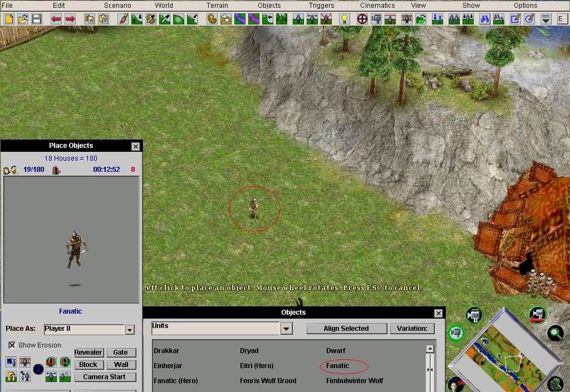Click the yellow lightbulb toolbar icon
The width and height of the screenshot is (570, 392).
click(x=345, y=19)
